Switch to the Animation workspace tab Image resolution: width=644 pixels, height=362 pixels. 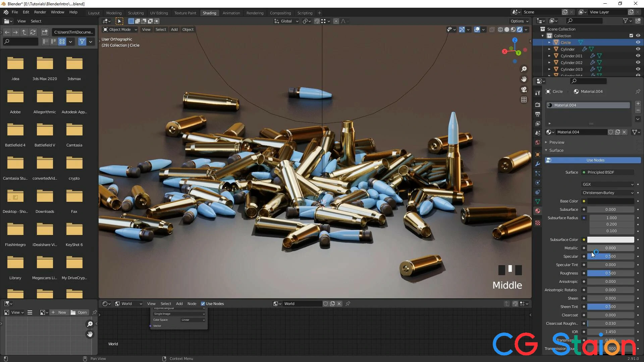point(231,13)
